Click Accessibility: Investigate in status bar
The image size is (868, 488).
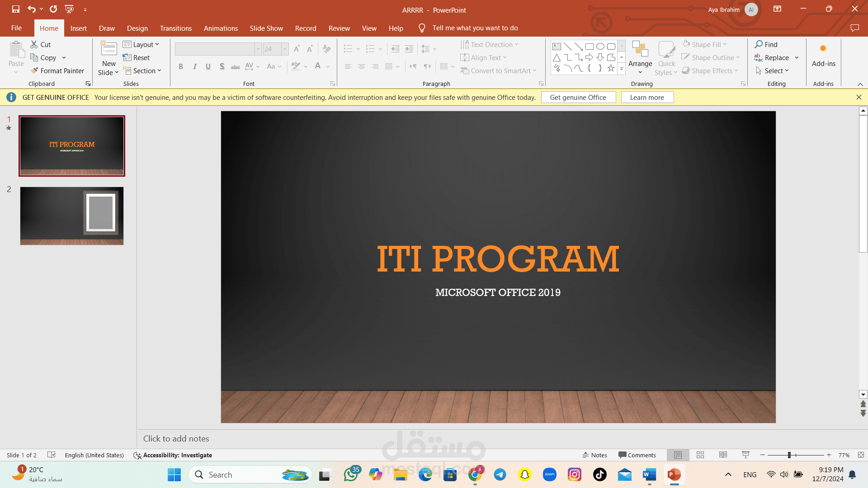click(x=173, y=455)
